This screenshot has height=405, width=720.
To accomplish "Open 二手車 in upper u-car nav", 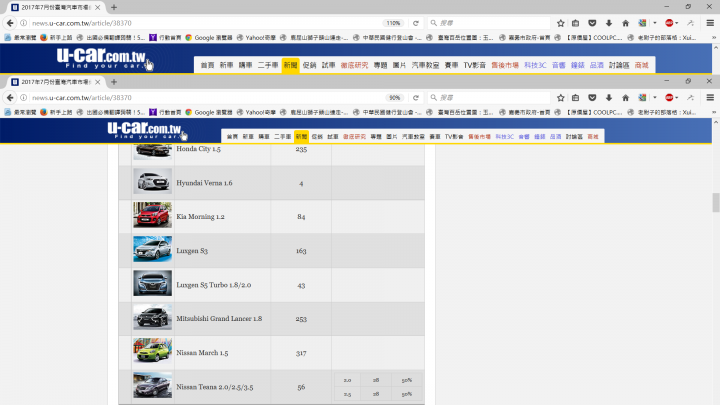I will [268, 65].
